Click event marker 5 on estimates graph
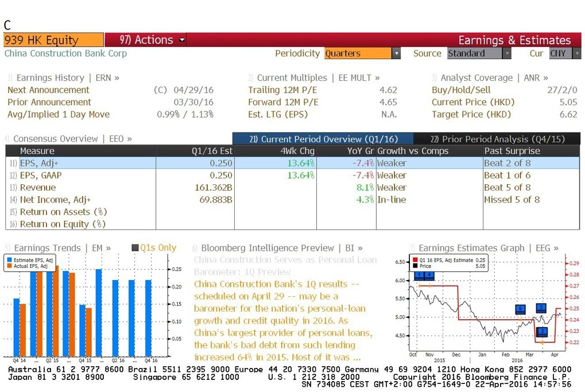Image resolution: width=585 pixels, height=392 pixels. 520,309
